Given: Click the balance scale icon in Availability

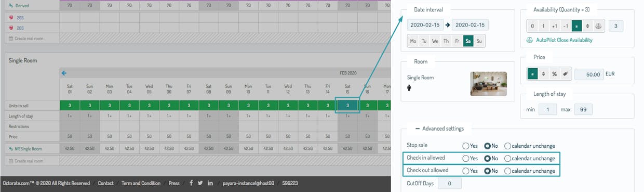Looking at the screenshot, I should point(598,26).
